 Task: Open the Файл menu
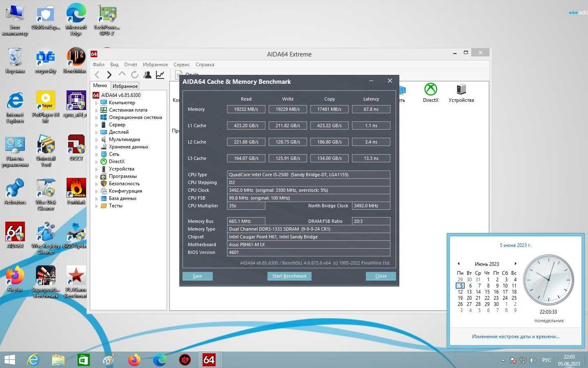(98, 65)
